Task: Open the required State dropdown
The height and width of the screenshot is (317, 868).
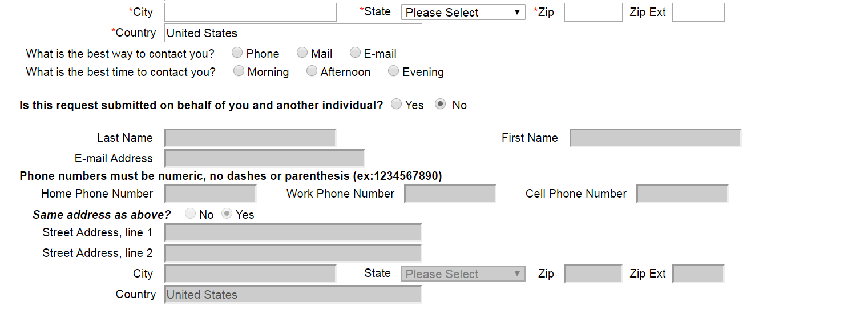Action: (x=463, y=13)
